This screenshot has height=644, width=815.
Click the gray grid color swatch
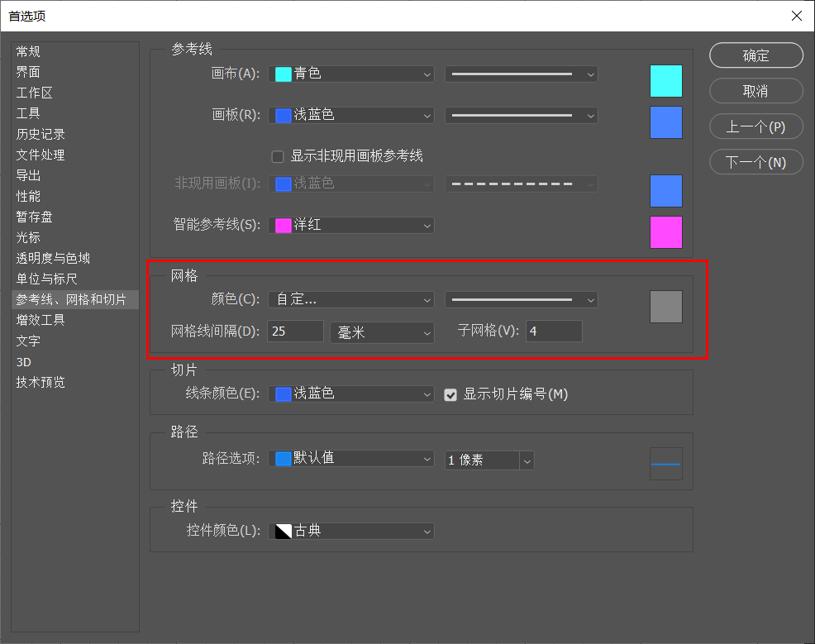[x=666, y=307]
